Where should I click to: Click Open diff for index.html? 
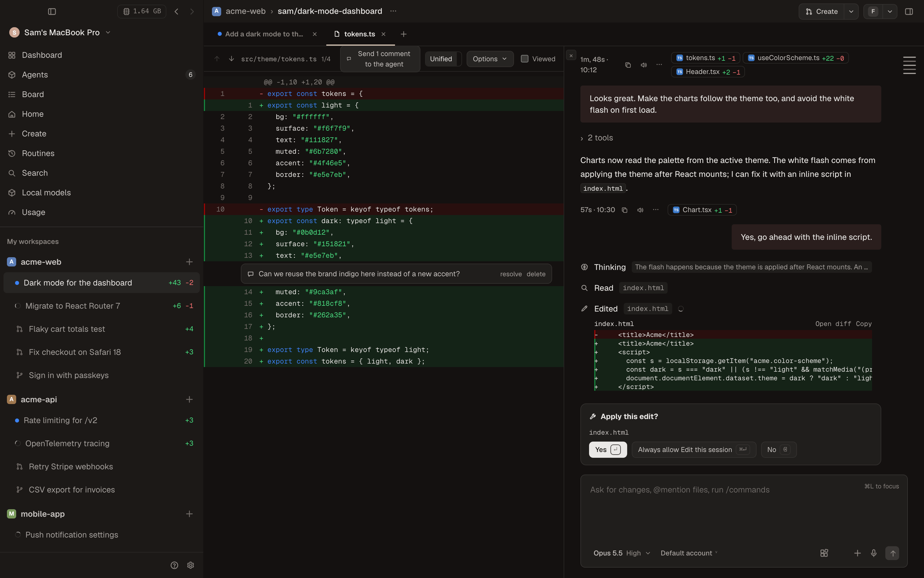point(833,324)
